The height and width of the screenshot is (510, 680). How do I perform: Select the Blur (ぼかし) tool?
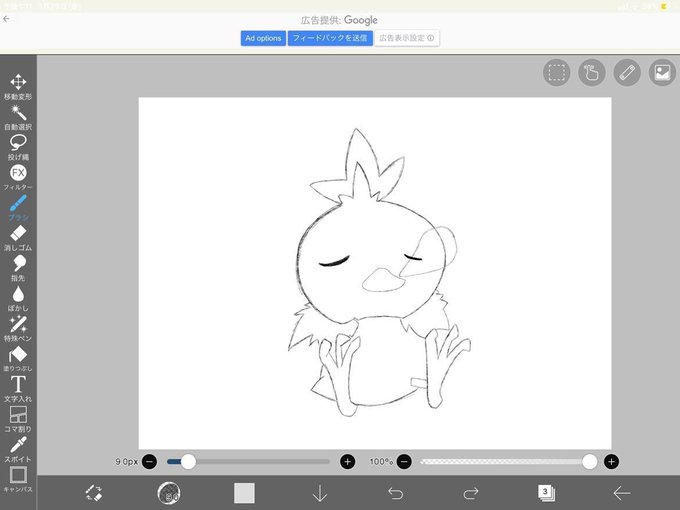18,298
